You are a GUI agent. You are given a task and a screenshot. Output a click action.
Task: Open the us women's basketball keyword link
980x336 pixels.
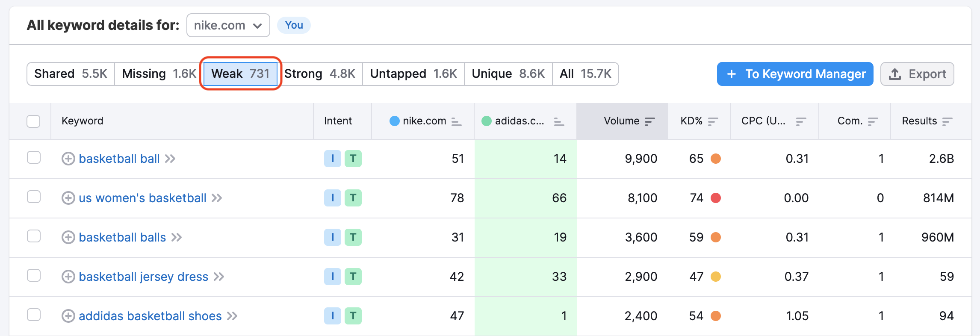pyautogui.click(x=142, y=198)
